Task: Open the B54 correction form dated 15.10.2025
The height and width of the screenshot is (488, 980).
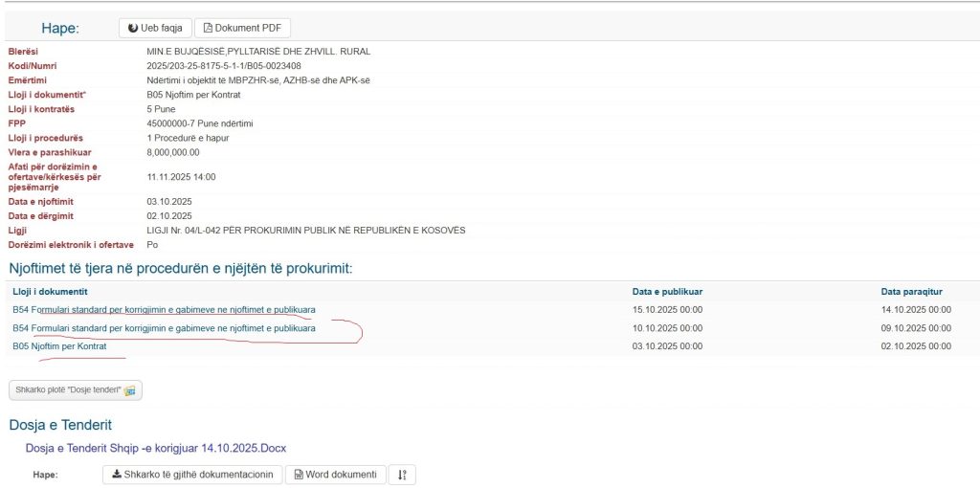Action: pyautogui.click(x=164, y=310)
